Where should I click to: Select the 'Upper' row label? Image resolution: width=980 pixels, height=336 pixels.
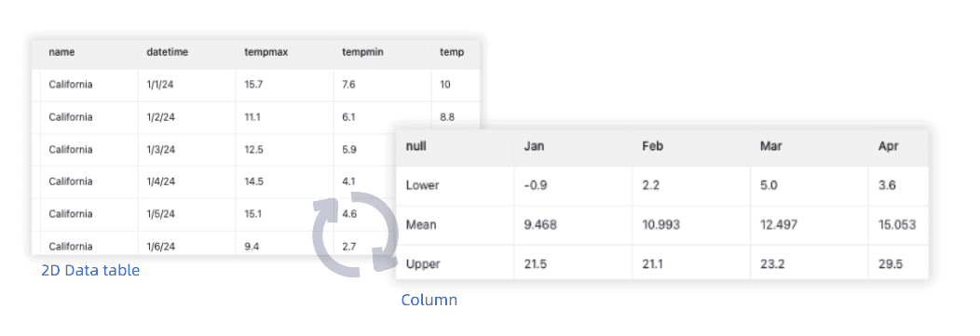click(423, 264)
